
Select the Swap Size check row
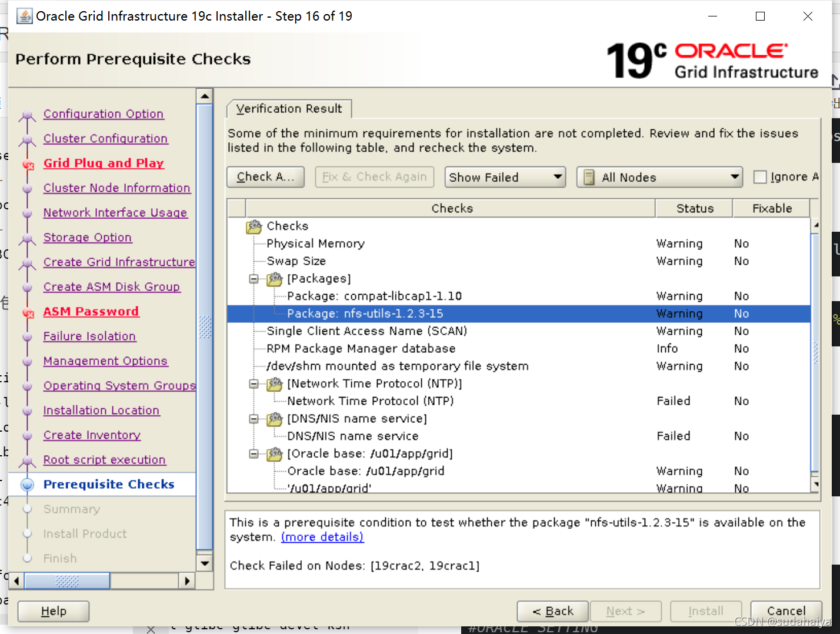click(x=519, y=261)
